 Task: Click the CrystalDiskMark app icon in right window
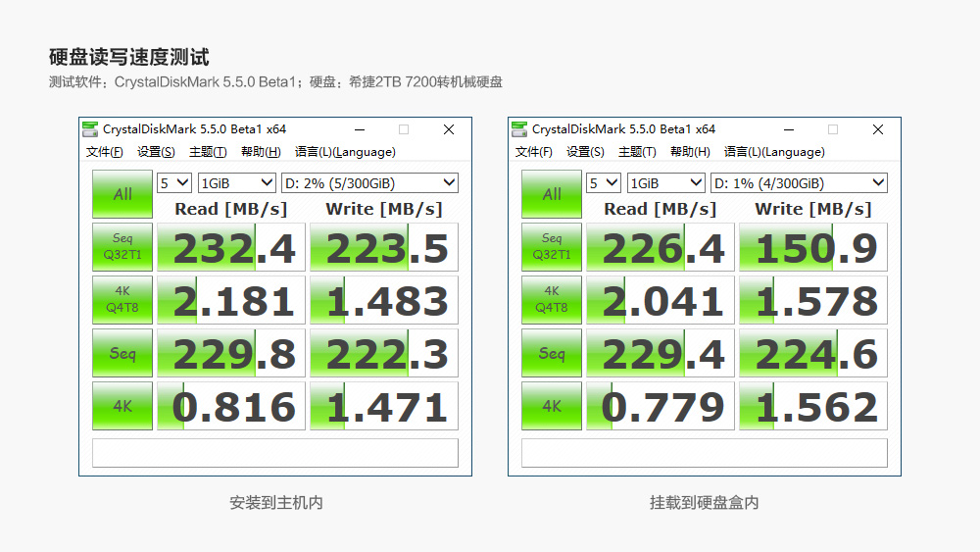tap(519, 128)
